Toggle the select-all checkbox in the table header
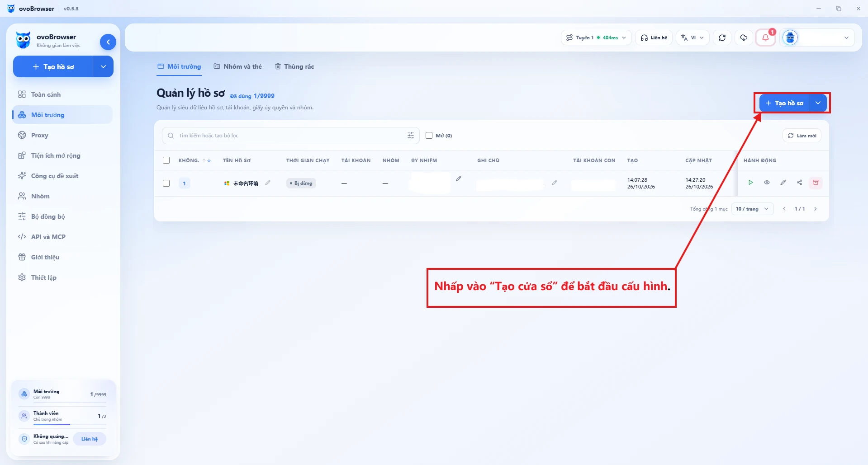The height and width of the screenshot is (465, 868). coord(166,160)
